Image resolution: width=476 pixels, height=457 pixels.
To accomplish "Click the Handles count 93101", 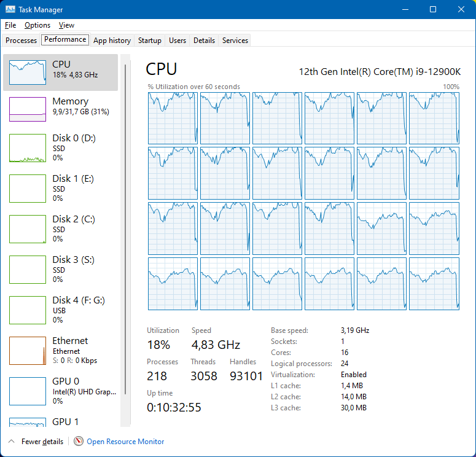I will pos(246,377).
